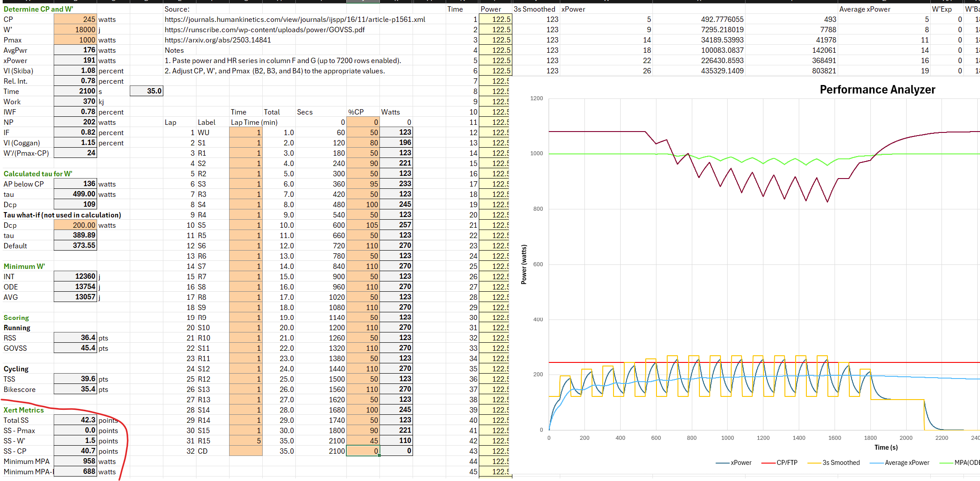Image resolution: width=980 pixels, height=481 pixels.
Task: Select the Minimum MPA value cell 958
Action: (x=75, y=461)
